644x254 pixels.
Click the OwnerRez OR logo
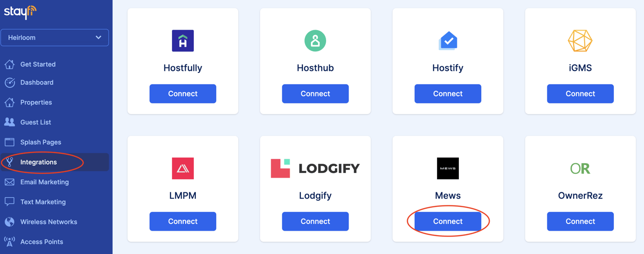[580, 169]
